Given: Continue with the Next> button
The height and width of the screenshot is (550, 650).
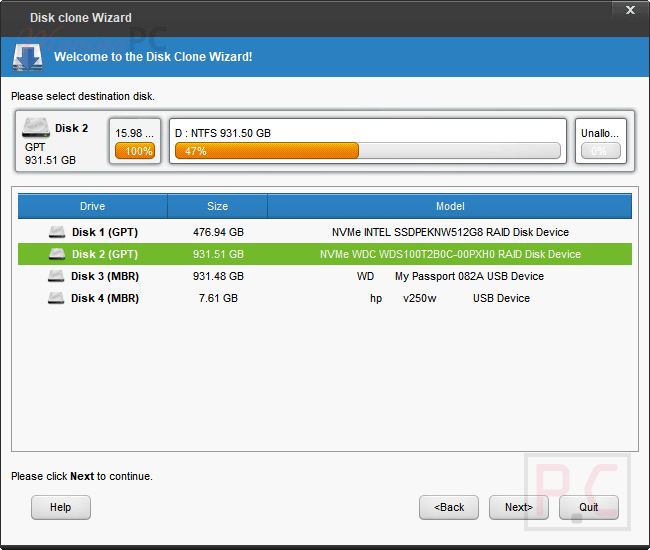Looking at the screenshot, I should click(519, 507).
